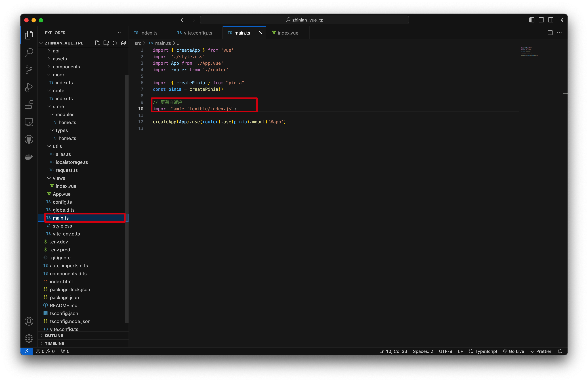This screenshot has height=382, width=588.
Task: Select the views folder tree item
Action: point(59,178)
